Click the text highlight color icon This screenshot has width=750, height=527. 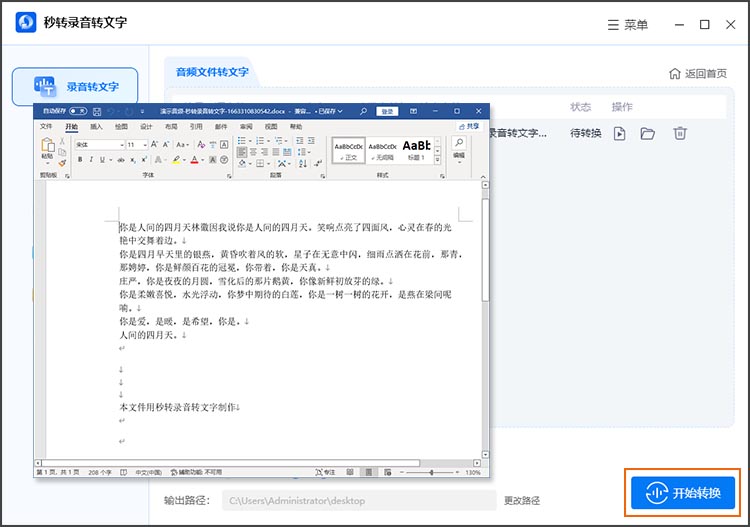tap(176, 159)
